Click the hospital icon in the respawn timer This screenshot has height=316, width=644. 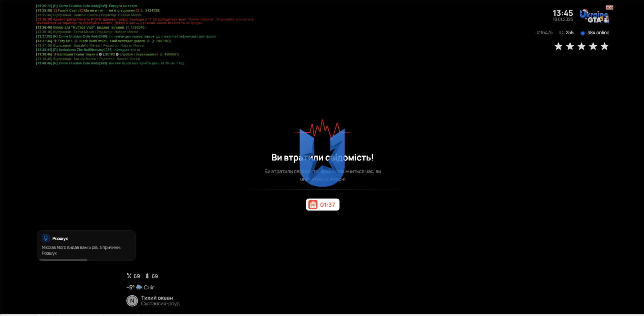point(313,205)
